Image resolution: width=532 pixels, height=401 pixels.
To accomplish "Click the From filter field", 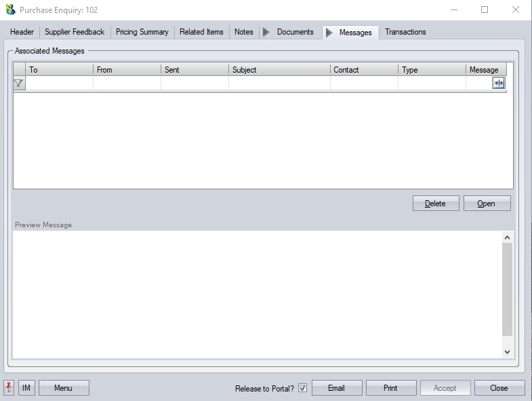I will point(127,83).
